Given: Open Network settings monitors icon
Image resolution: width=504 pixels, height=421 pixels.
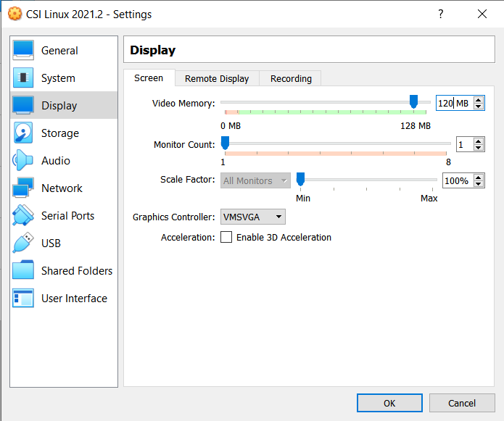Looking at the screenshot, I should pos(23,188).
